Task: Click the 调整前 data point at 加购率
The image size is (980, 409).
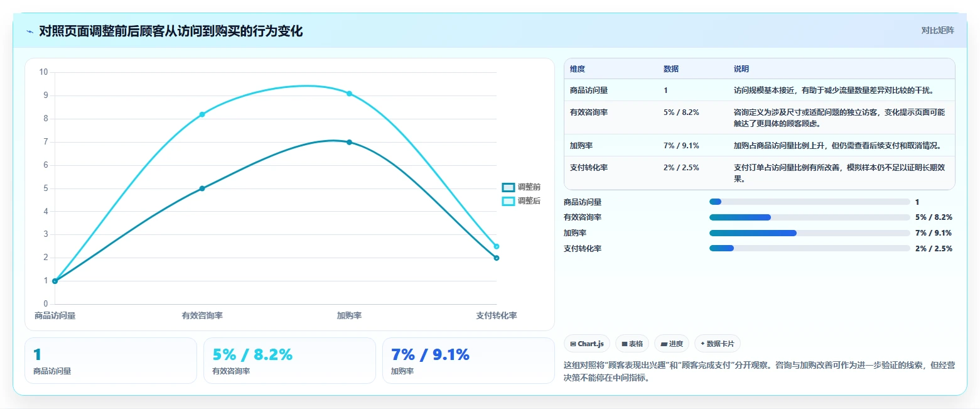Action: pos(349,142)
